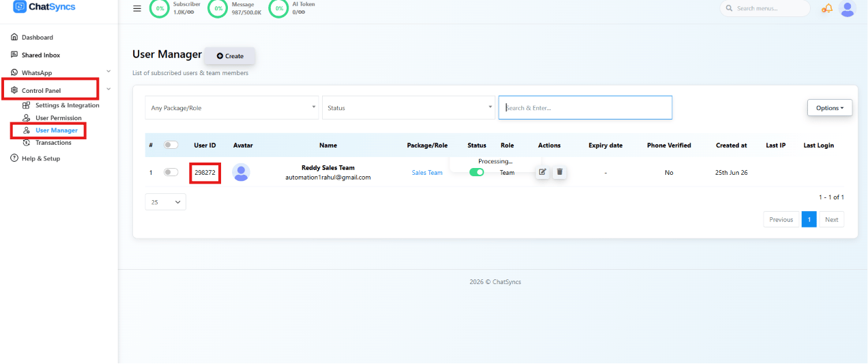The image size is (868, 364).
Task: Open User Permission submenu item
Action: tap(59, 118)
